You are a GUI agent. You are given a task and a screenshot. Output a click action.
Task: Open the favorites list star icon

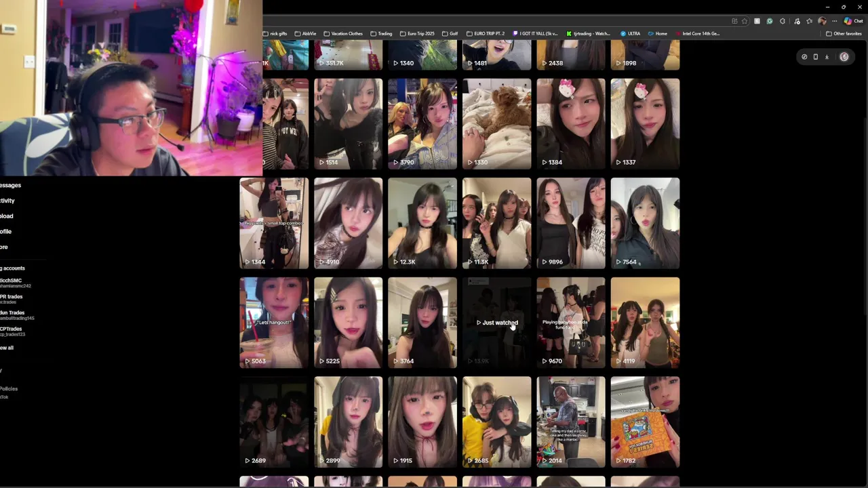coord(809,21)
